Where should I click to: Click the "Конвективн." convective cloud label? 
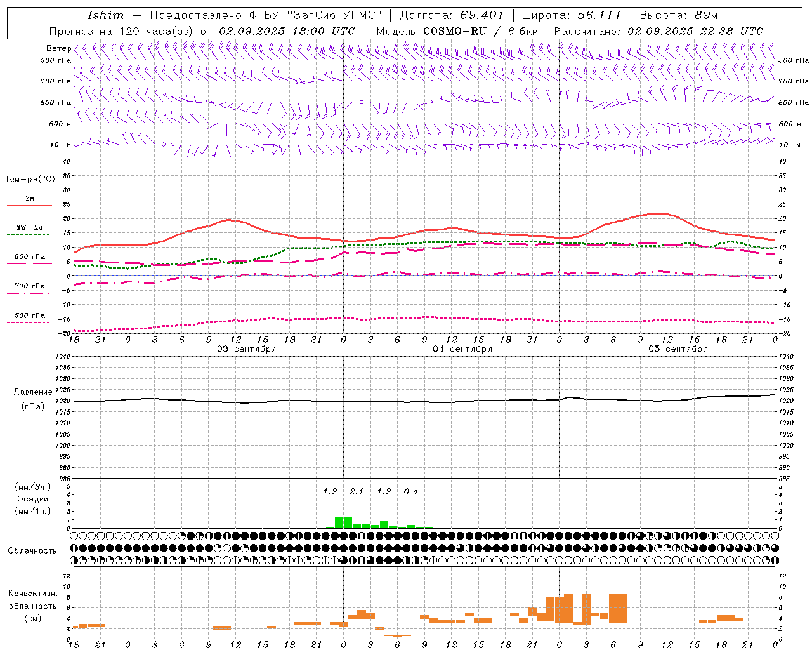(x=33, y=594)
